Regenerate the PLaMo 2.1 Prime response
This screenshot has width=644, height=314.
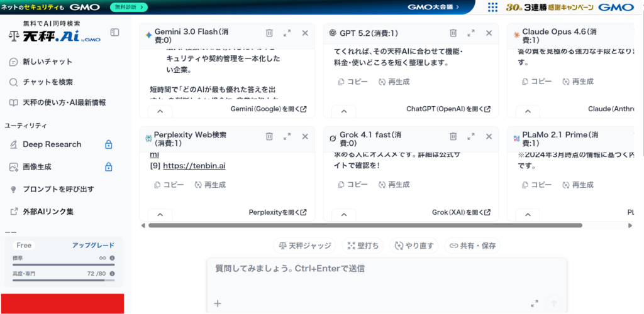click(577, 185)
